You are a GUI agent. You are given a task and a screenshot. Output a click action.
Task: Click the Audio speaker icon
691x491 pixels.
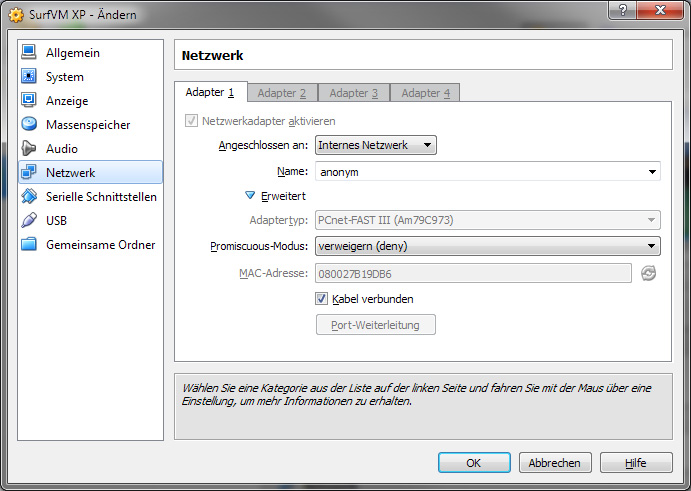(29, 149)
